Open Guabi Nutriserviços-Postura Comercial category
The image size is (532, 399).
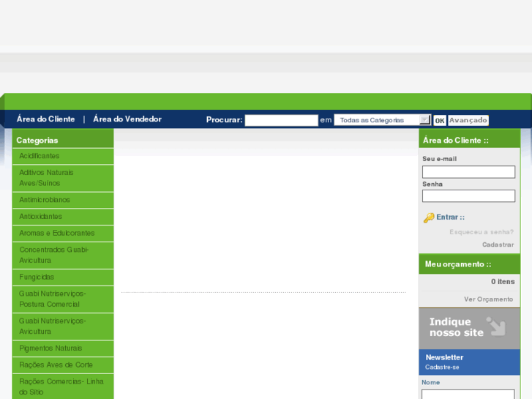(x=63, y=299)
